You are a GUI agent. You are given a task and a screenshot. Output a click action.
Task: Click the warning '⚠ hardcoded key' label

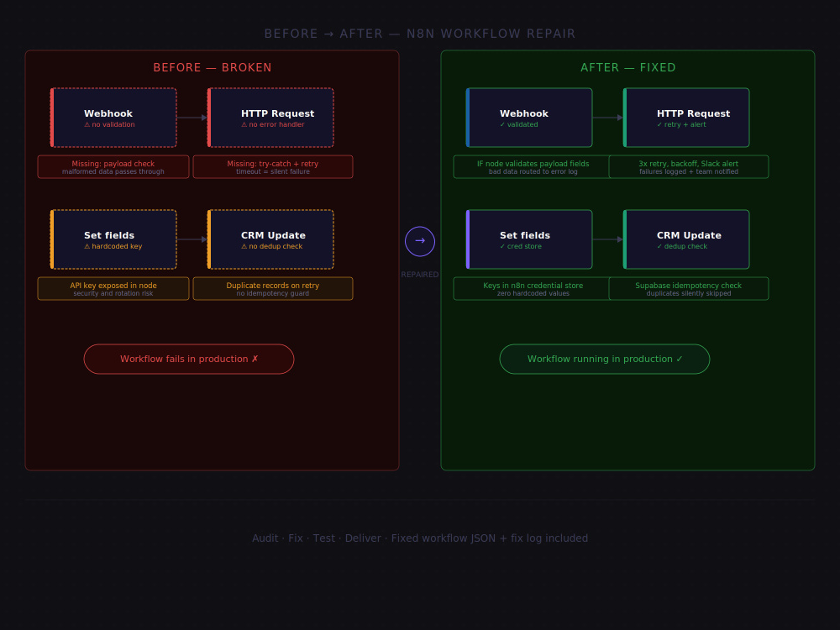pos(113,246)
